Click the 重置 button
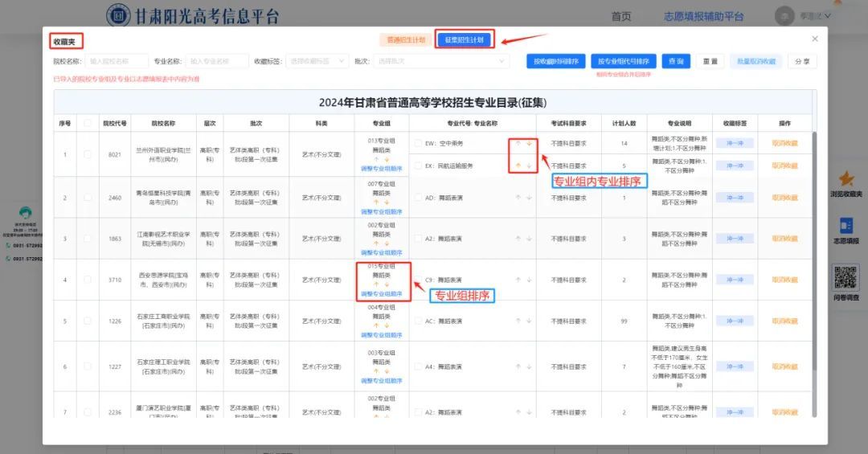868x454 pixels. point(710,61)
